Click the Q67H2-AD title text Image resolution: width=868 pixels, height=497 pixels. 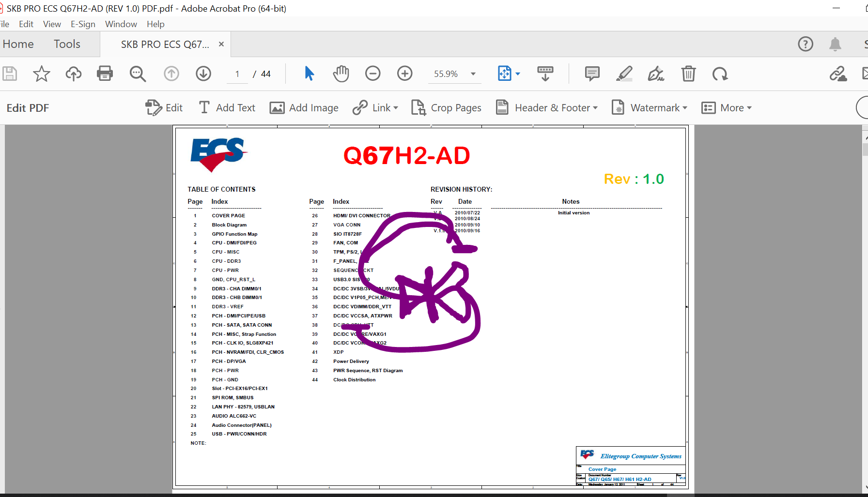point(407,155)
